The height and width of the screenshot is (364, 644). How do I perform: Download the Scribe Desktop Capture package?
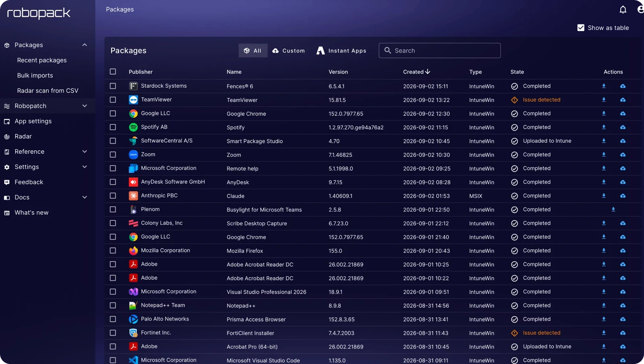604,223
